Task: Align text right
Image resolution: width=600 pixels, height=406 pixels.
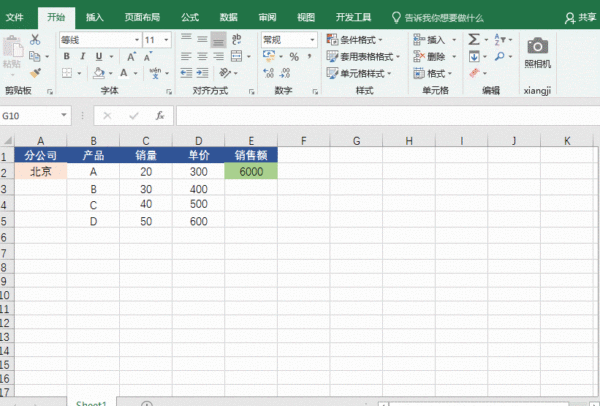Action: point(218,57)
